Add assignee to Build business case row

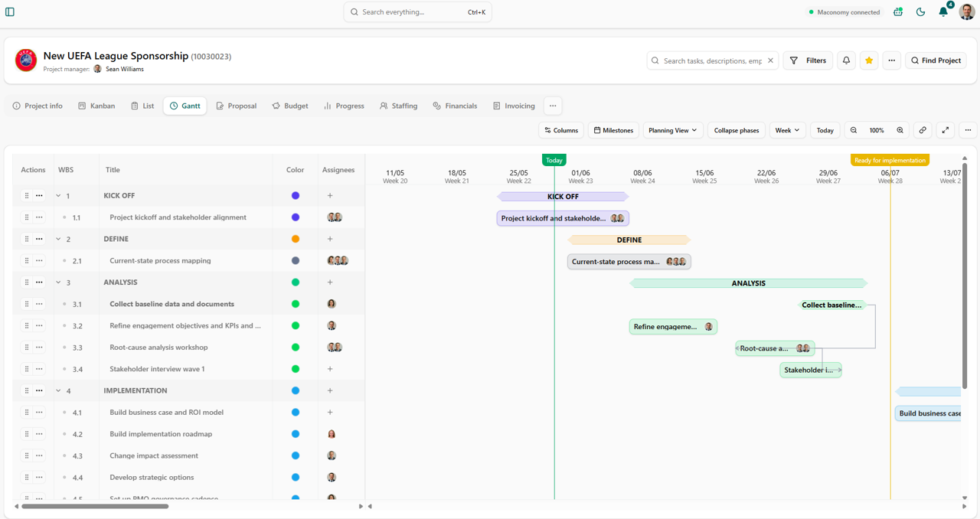click(330, 413)
